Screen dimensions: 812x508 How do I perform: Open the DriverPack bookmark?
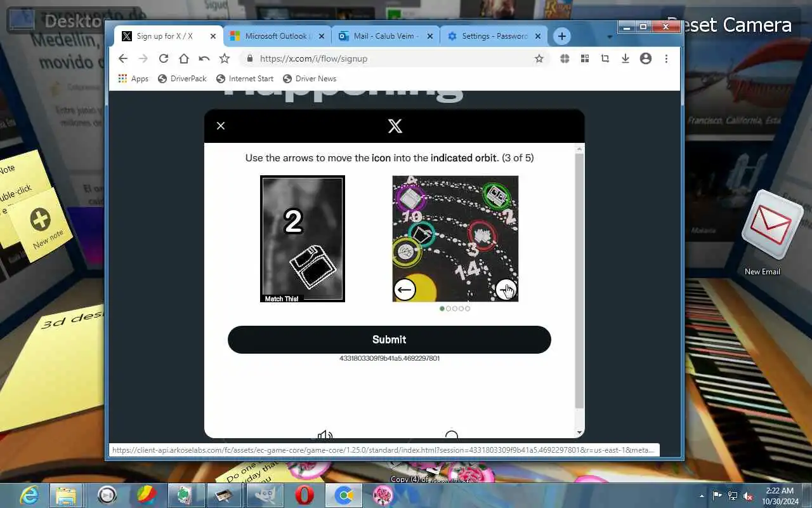coord(182,79)
